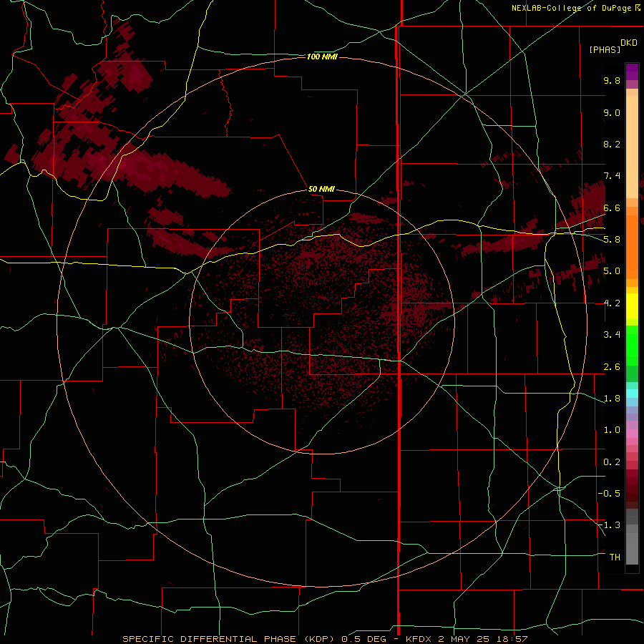Select the 8.2 color scale value
This screenshot has width=644, height=644.
point(612,144)
